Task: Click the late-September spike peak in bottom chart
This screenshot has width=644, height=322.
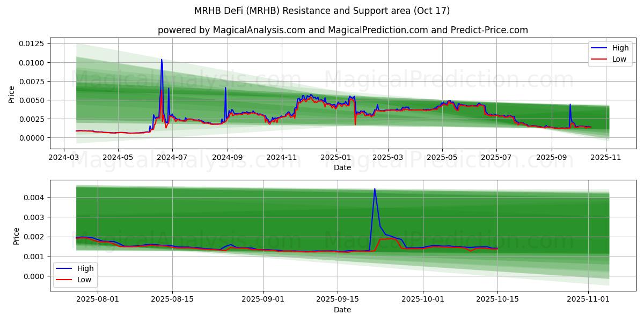Action: point(375,189)
